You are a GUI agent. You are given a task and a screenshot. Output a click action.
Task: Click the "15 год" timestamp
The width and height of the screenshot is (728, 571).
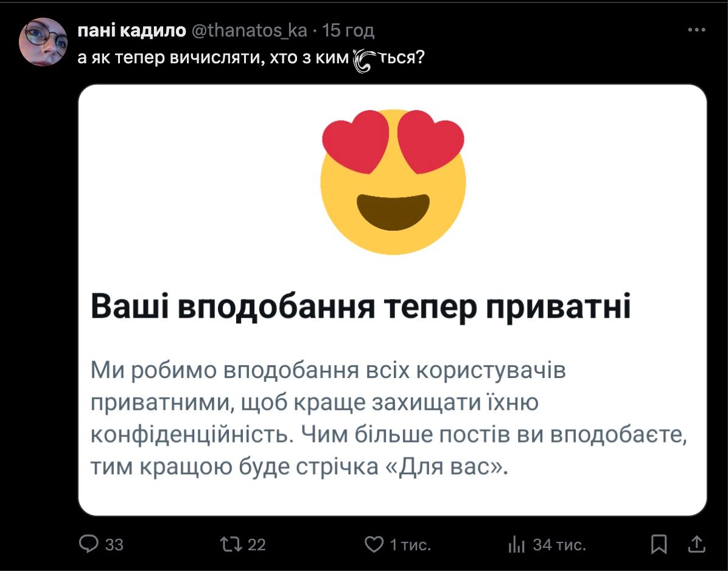(x=348, y=30)
